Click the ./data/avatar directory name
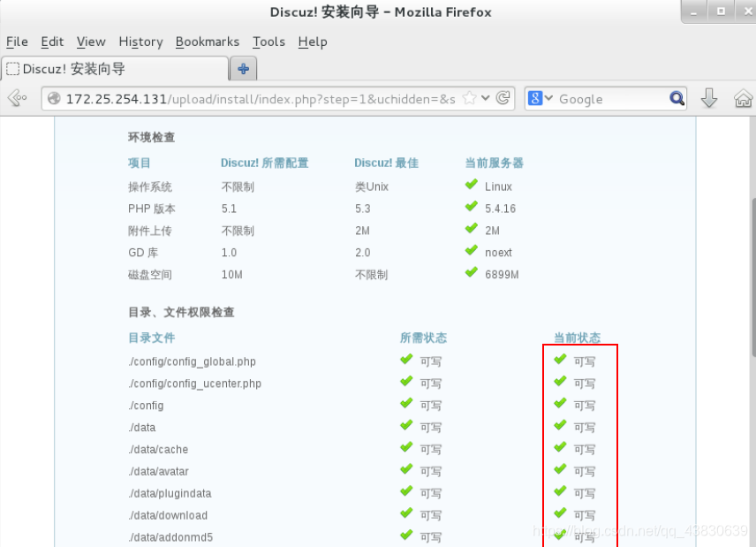This screenshot has width=756, height=547. pyautogui.click(x=158, y=472)
